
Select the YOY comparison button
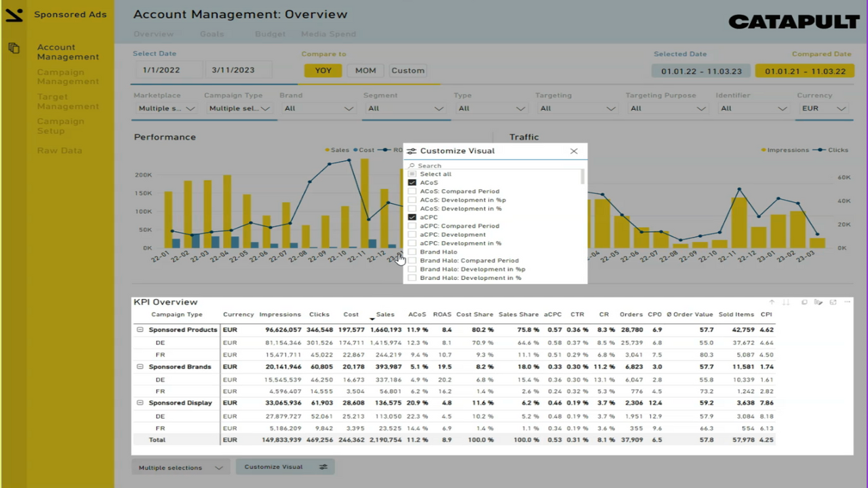(323, 70)
